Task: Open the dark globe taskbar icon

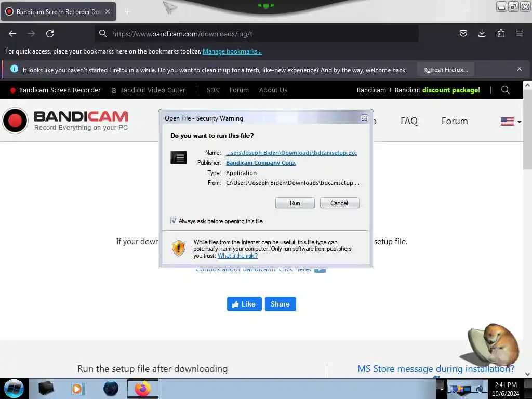Action: [111, 389]
